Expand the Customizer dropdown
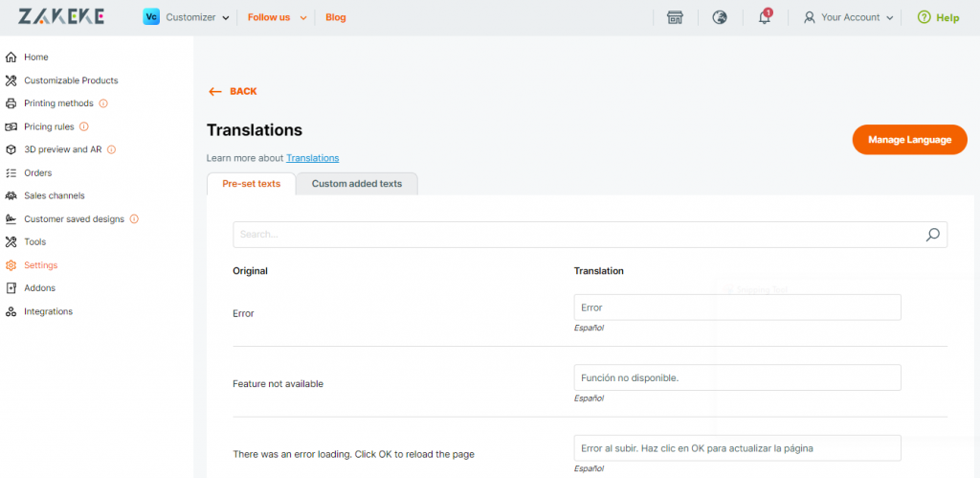The height and width of the screenshot is (478, 980). [226, 18]
